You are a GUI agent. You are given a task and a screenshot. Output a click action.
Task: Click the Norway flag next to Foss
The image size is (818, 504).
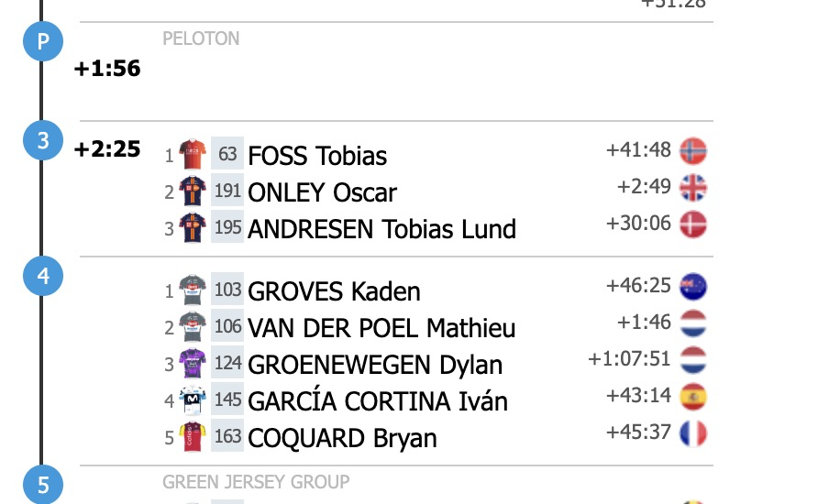point(693,151)
